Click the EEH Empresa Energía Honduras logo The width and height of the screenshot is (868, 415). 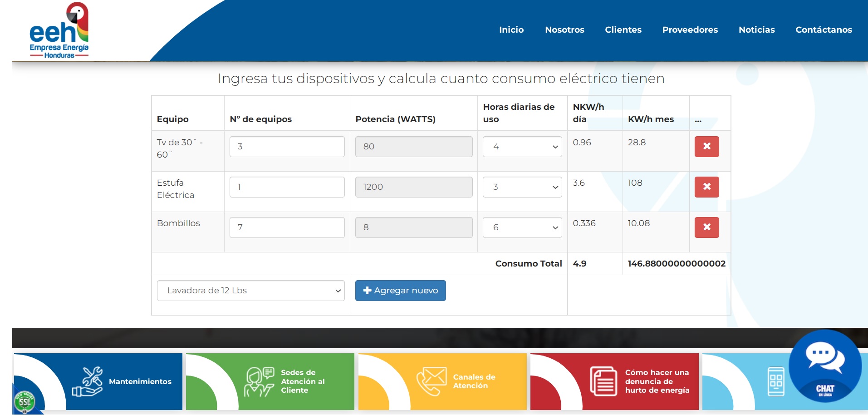[59, 30]
